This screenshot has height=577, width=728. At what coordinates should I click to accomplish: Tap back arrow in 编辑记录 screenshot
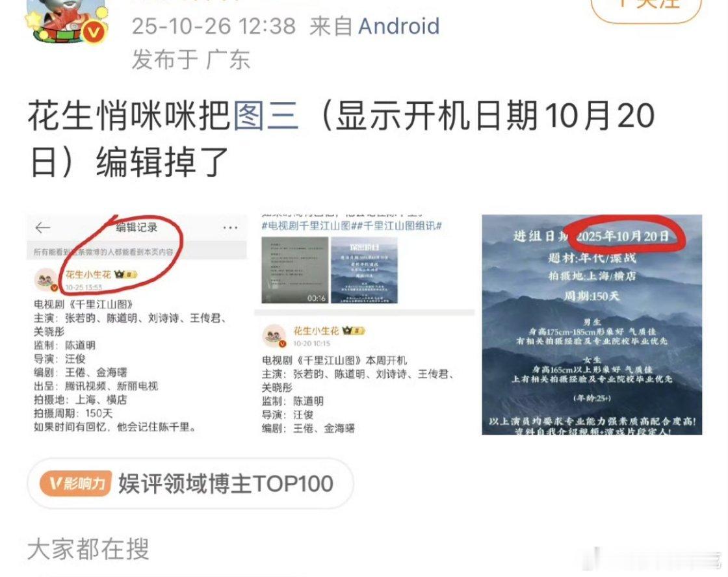[x=43, y=227]
